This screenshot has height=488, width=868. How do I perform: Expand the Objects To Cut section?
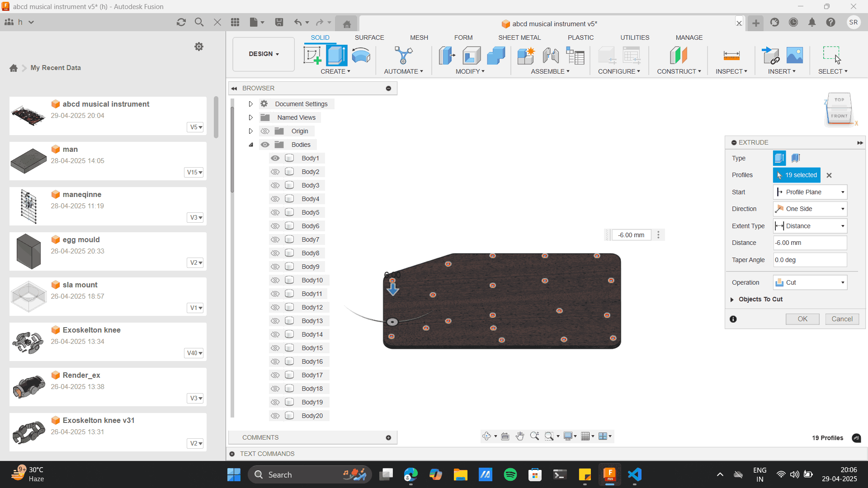click(732, 300)
